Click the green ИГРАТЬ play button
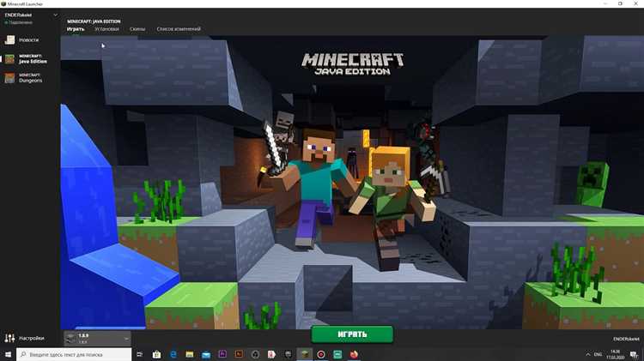The height and width of the screenshot is (361, 644). (352, 334)
